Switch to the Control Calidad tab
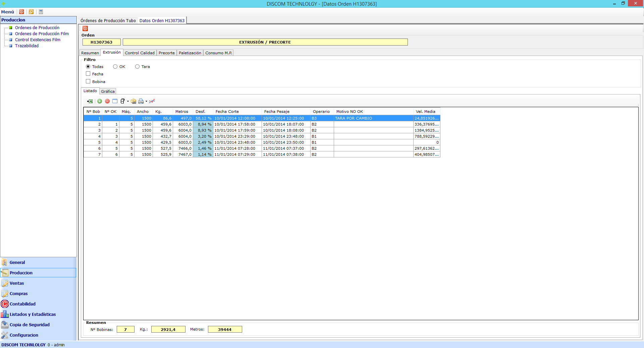The height and width of the screenshot is (348, 644). [140, 53]
